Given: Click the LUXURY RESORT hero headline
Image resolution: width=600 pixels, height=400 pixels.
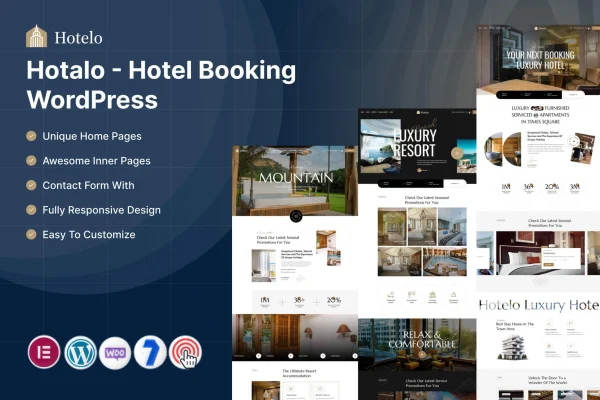Looking at the screenshot, I should click(x=415, y=143).
